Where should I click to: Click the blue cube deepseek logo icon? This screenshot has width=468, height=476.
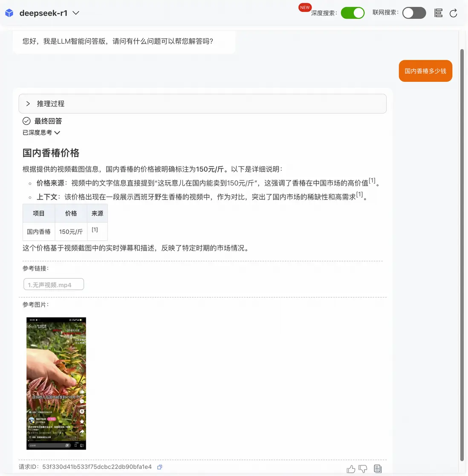pyautogui.click(x=9, y=13)
